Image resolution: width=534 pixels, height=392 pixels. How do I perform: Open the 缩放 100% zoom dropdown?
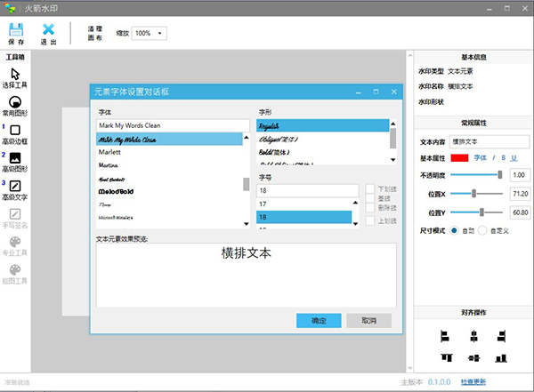[150, 34]
